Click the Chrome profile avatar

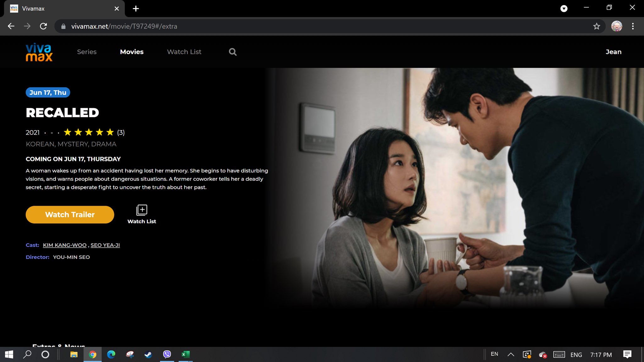coord(616,26)
